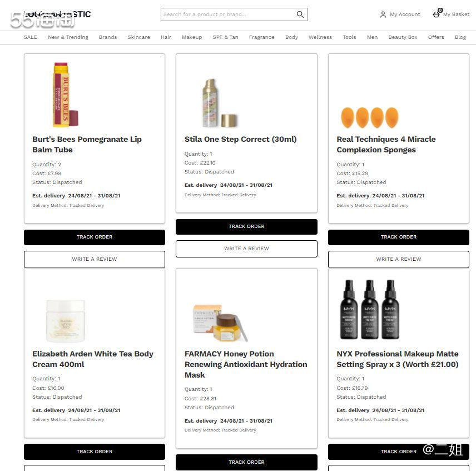
Task: Open the Brands menu
Action: [x=108, y=37]
